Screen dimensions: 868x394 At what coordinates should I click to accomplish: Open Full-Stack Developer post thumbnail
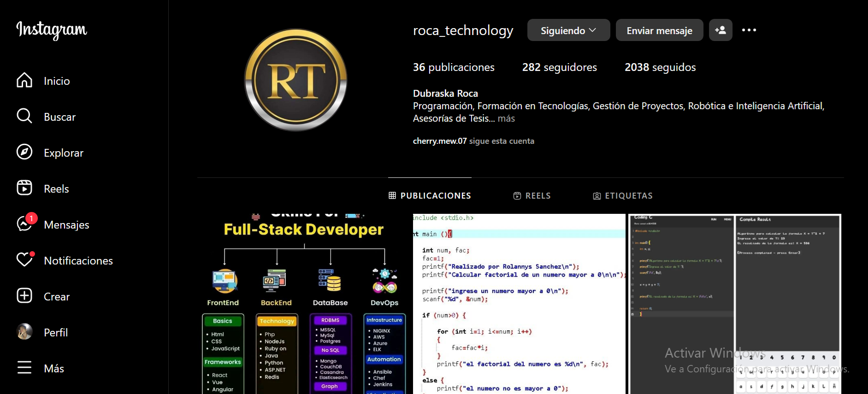click(304, 304)
